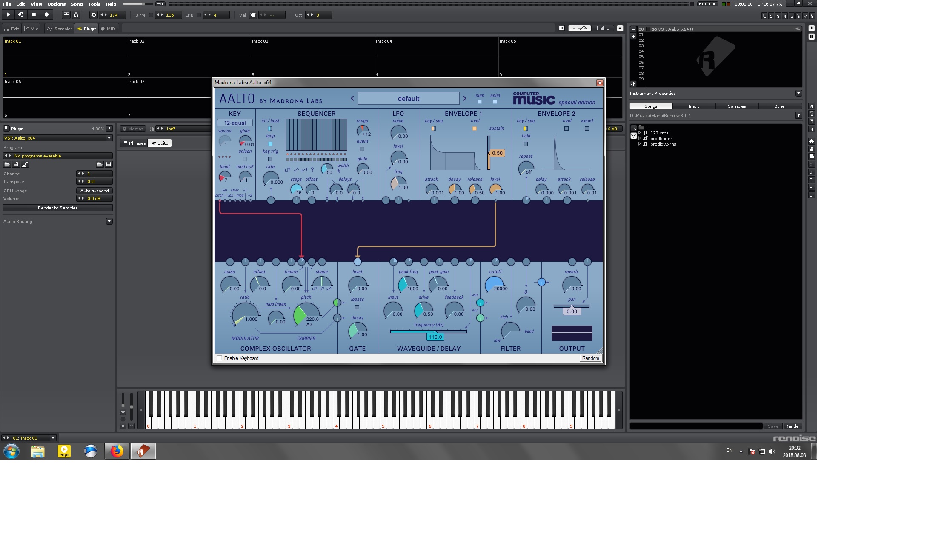Start playback with the Play button
The image size is (927, 560).
(x=8, y=15)
